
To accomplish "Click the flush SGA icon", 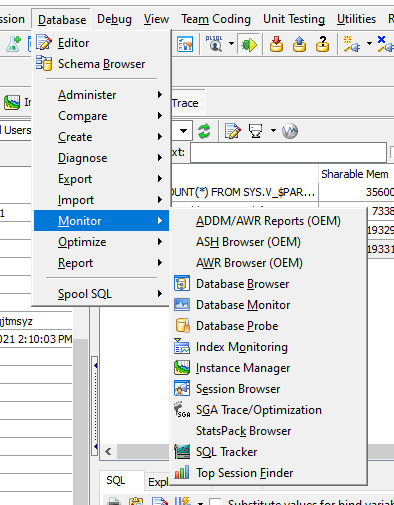I will point(256,131).
